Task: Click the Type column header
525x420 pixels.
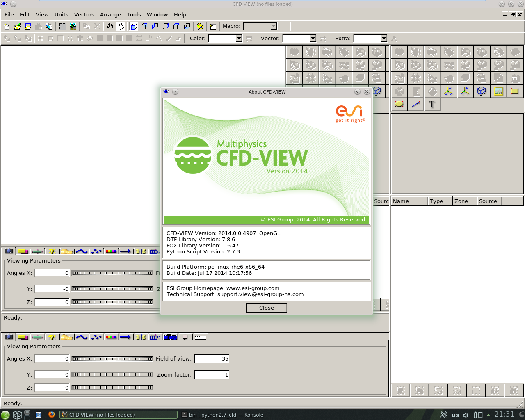Action: click(440, 201)
